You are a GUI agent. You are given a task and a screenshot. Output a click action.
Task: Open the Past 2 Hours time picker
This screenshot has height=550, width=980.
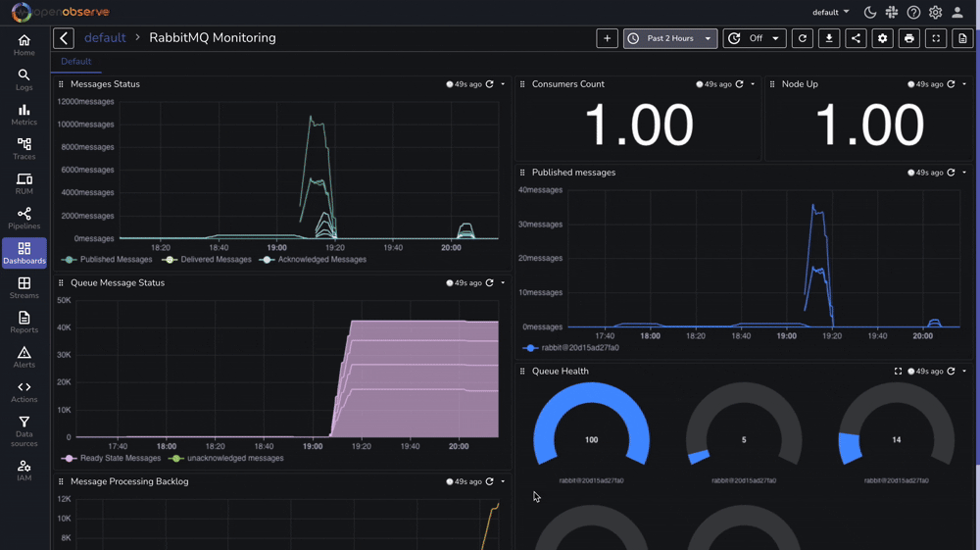pos(670,38)
